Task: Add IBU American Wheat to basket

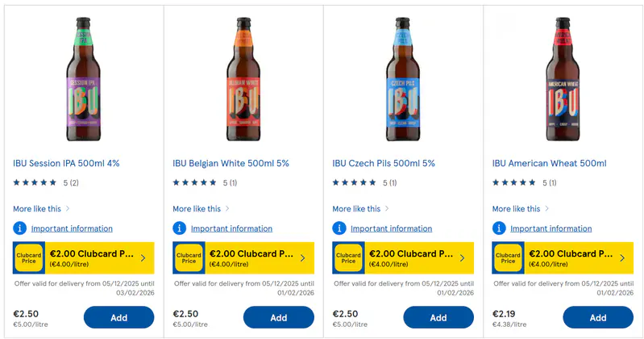Action: [x=598, y=317]
